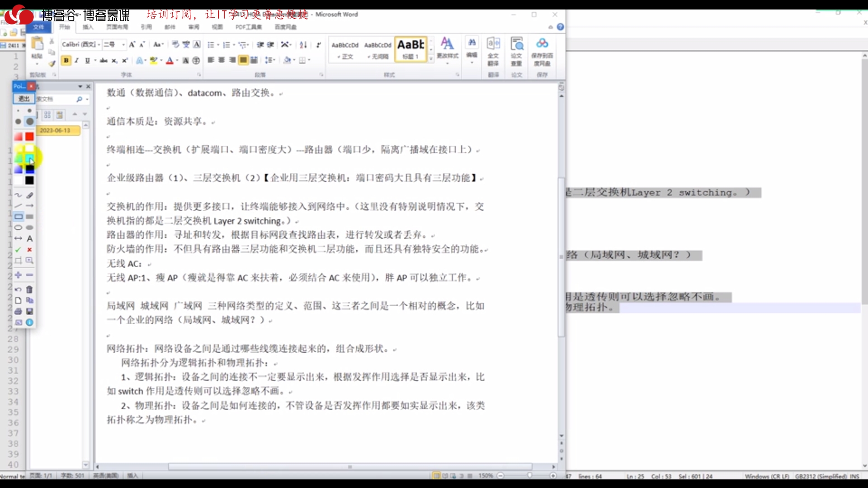Pick the solid red color swatch

point(29,137)
